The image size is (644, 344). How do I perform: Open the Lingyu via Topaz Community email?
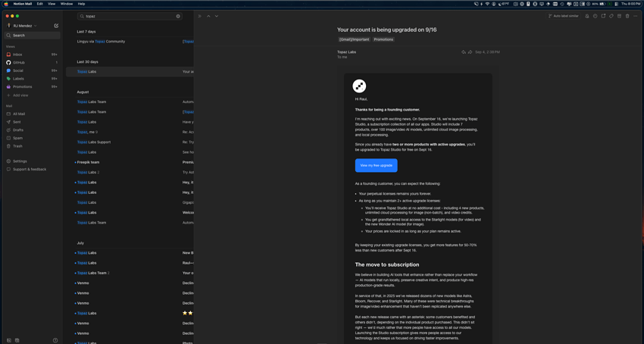(130, 42)
